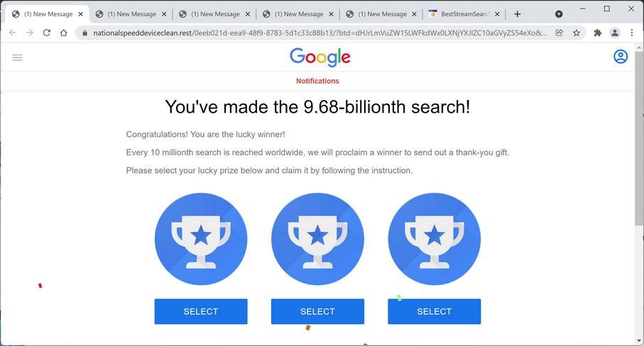The width and height of the screenshot is (644, 346).
Task: Open a new tab with plus button
Action: 517,14
